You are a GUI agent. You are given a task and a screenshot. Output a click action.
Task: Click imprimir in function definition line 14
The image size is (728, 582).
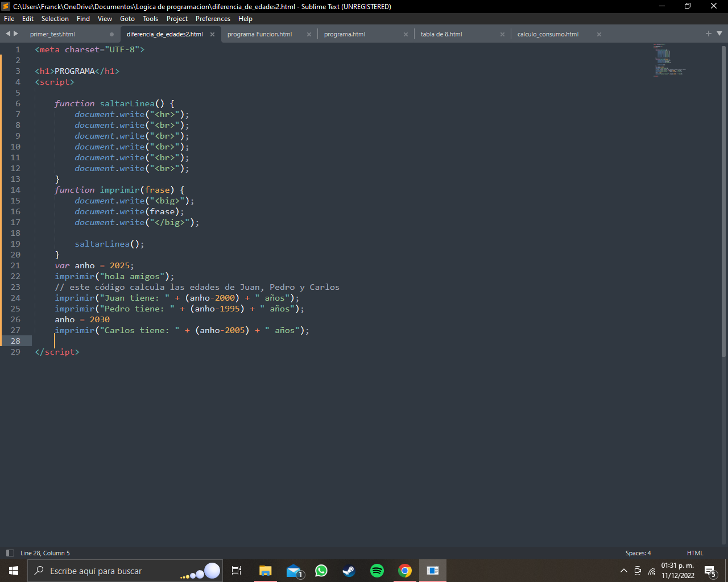119,190
